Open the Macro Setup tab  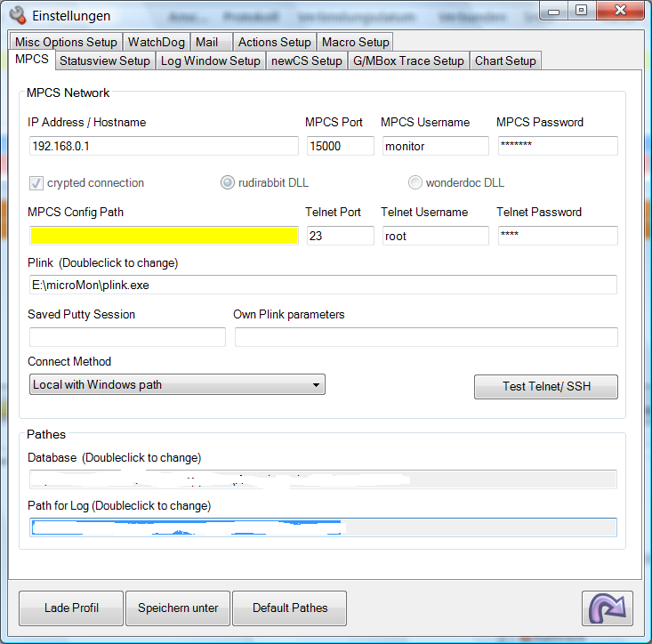355,42
